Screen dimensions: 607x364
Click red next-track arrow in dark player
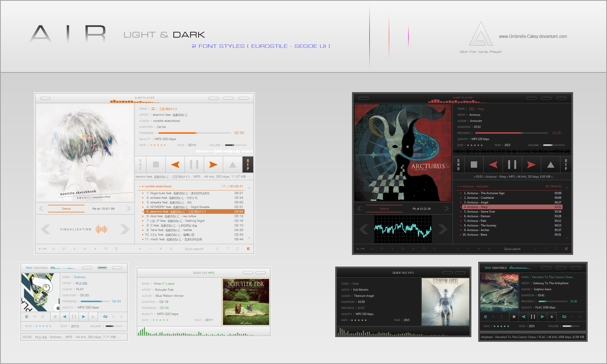(x=531, y=164)
